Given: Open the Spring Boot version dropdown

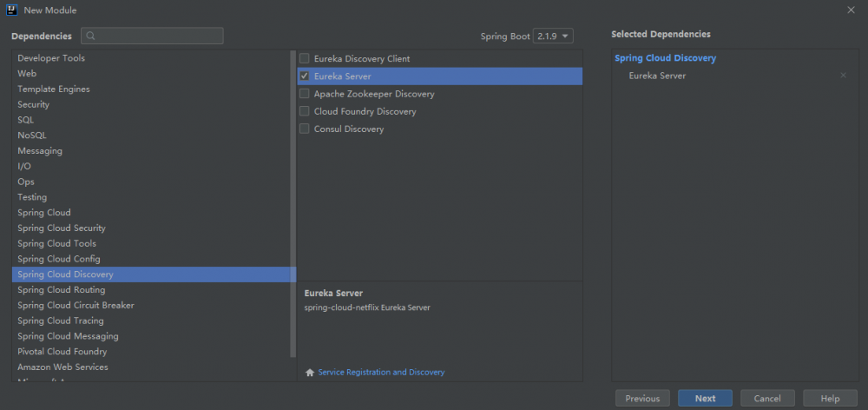Looking at the screenshot, I should 554,36.
